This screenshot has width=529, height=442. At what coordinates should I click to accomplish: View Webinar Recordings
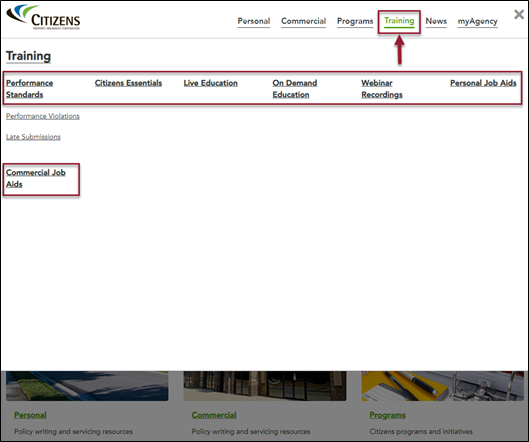pyautogui.click(x=382, y=89)
